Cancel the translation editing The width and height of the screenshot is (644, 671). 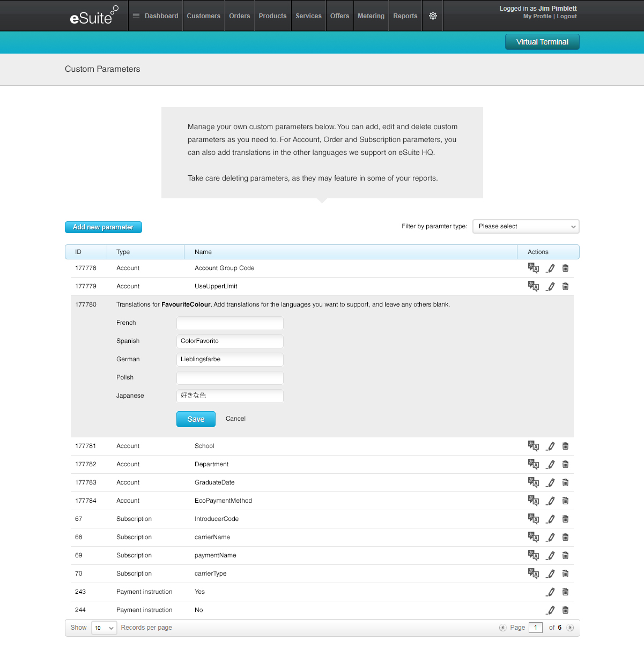coord(235,419)
